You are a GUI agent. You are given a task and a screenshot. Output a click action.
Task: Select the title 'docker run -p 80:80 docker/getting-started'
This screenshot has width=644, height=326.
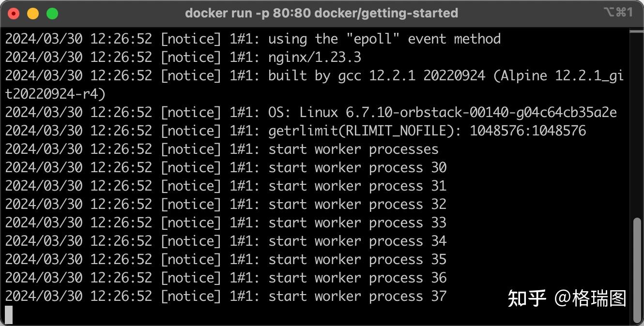tap(322, 13)
